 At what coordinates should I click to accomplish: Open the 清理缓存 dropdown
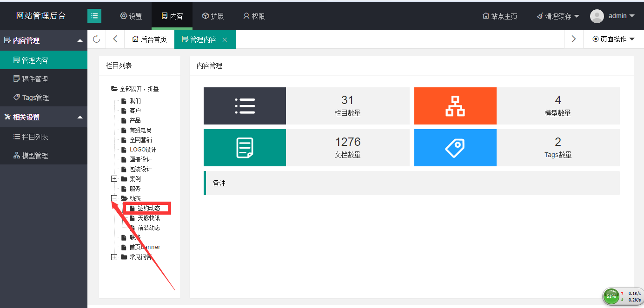pos(558,16)
